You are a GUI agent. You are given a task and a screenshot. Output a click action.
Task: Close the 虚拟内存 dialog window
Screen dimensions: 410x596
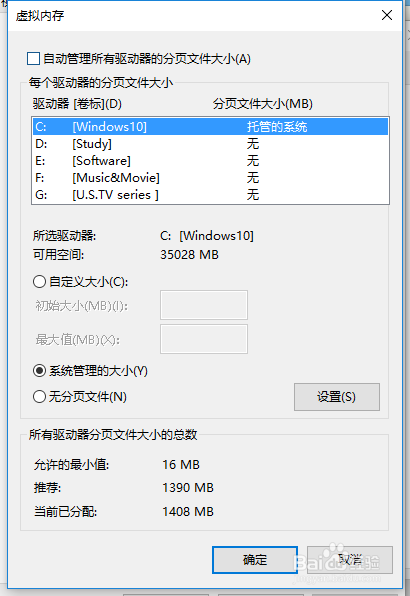coord(387,15)
